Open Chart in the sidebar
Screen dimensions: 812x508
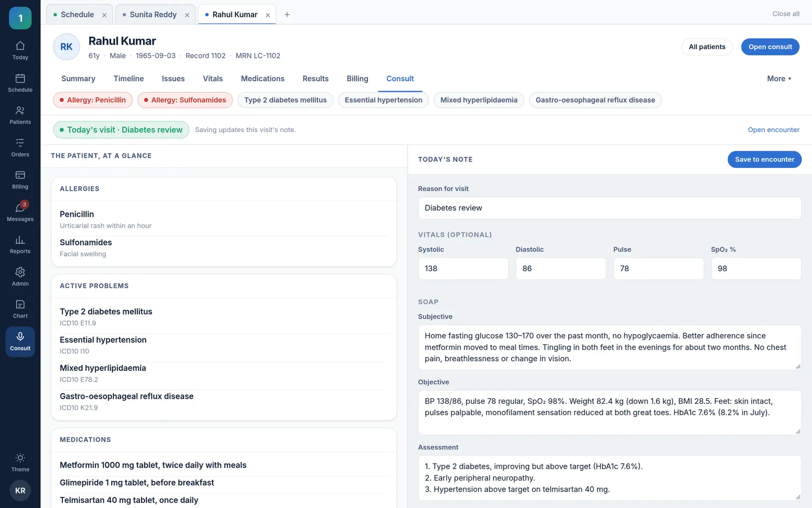pos(20,309)
